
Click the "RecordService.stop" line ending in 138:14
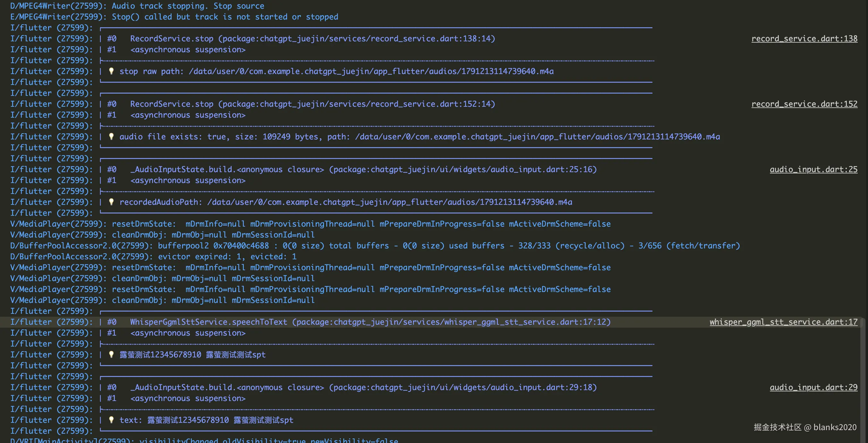click(x=253, y=39)
